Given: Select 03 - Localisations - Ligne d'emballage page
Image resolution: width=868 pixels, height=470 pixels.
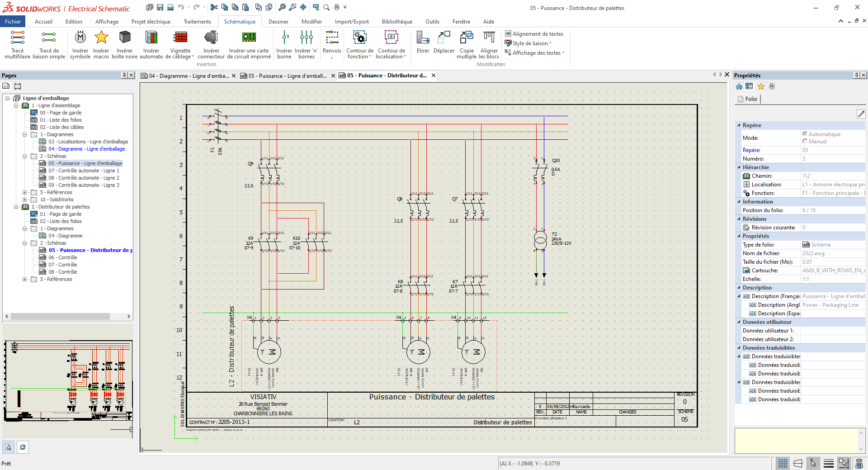Looking at the screenshot, I should pyautogui.click(x=88, y=142).
